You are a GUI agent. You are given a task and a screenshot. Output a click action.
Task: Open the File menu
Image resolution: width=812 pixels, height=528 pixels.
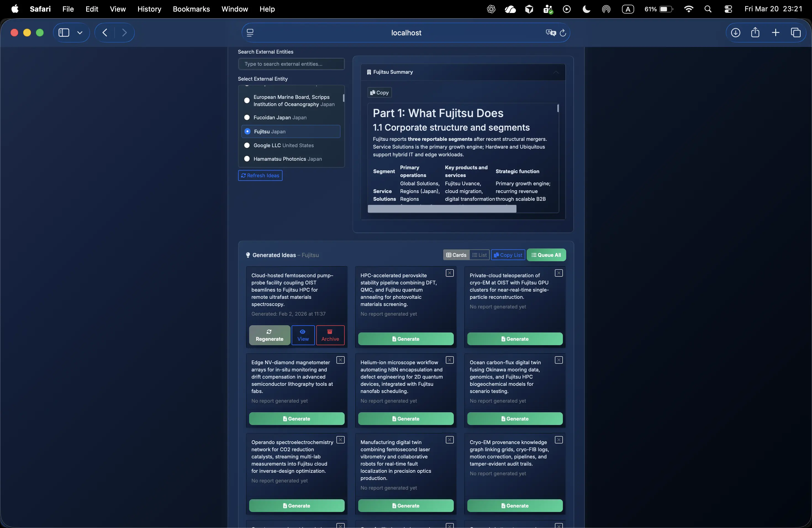(68, 9)
